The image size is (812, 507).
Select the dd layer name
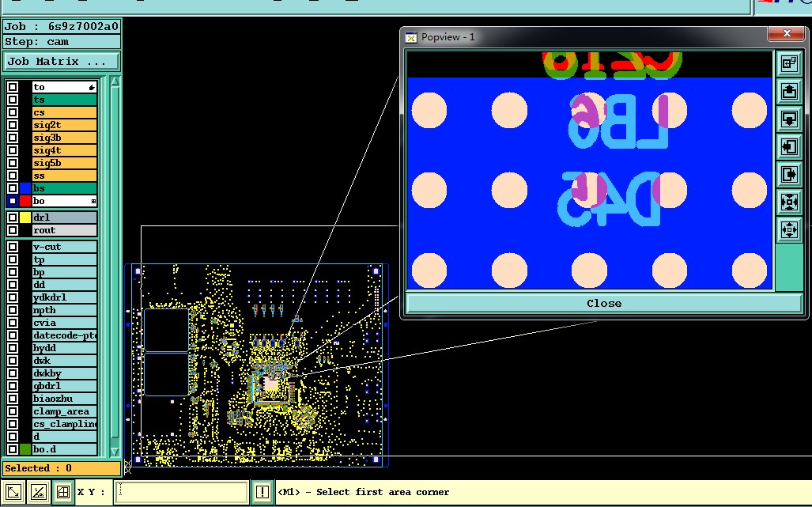point(64,285)
